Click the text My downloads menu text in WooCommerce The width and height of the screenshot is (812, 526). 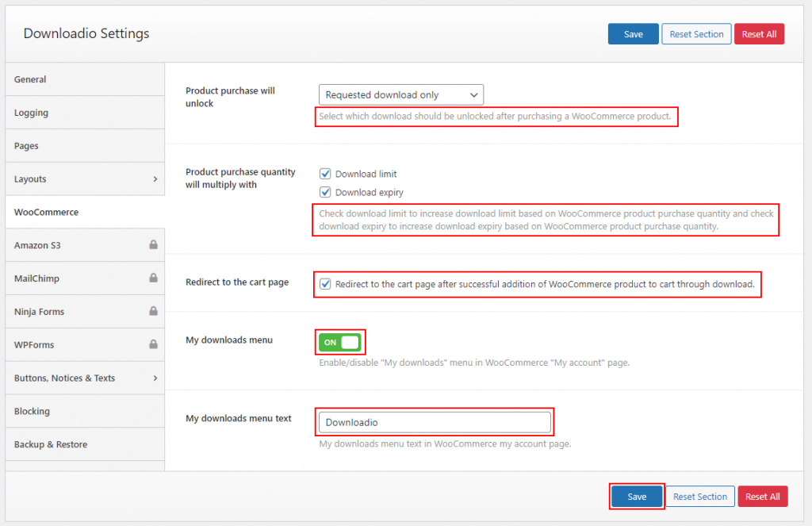coord(445,443)
